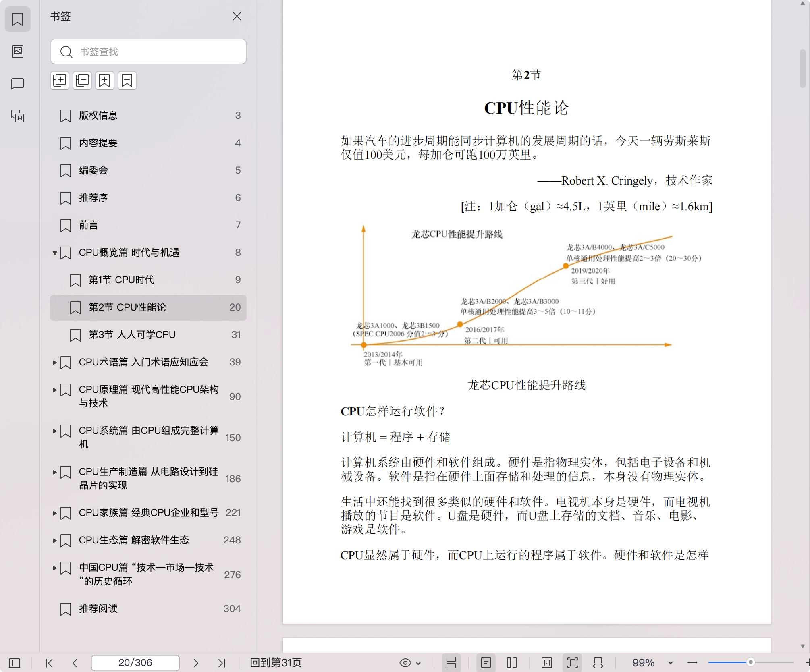This screenshot has height=672, width=810.
Task: Jump to 第1节 CPU时代 bookmark
Action: pos(148,280)
